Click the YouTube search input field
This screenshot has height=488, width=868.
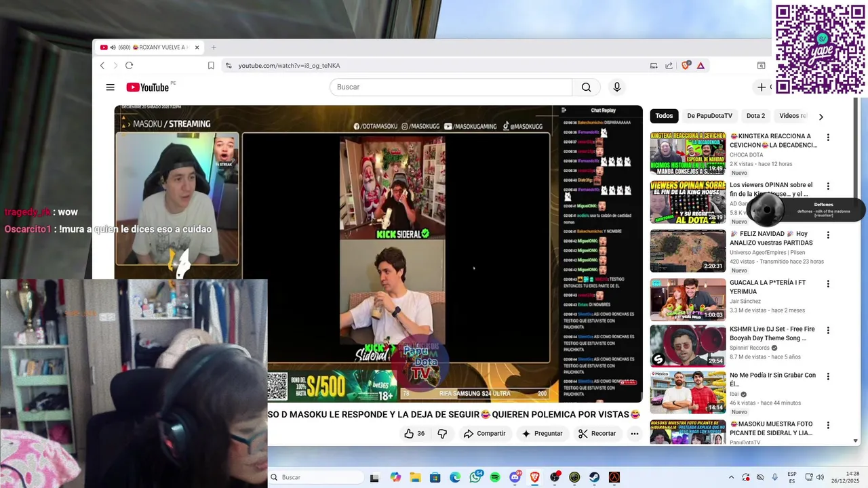[451, 87]
